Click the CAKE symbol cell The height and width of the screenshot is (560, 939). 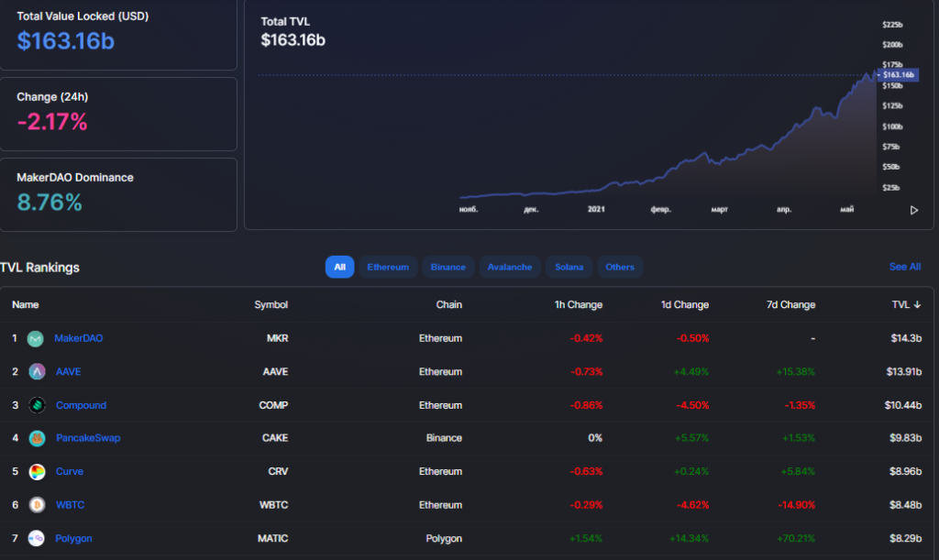(275, 438)
